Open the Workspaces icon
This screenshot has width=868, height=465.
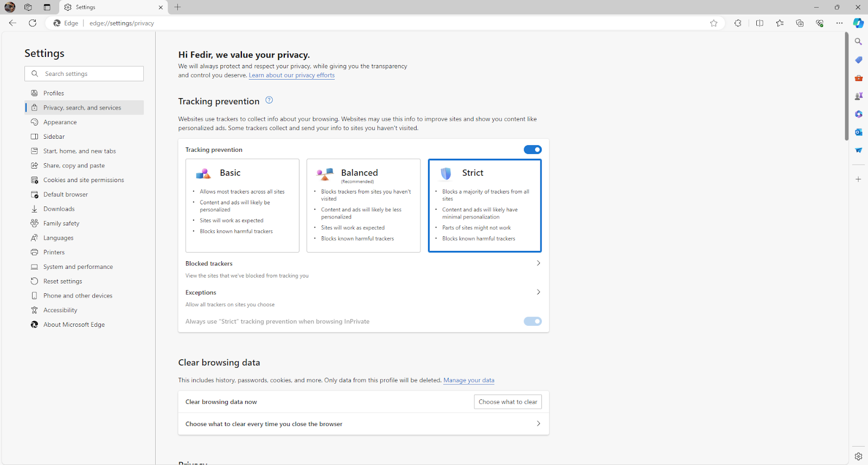point(28,7)
